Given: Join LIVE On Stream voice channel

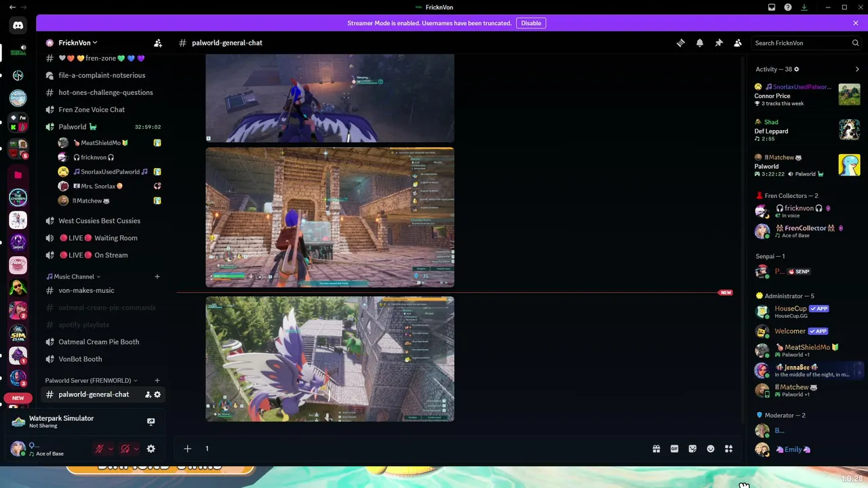Looking at the screenshot, I should pos(103,255).
